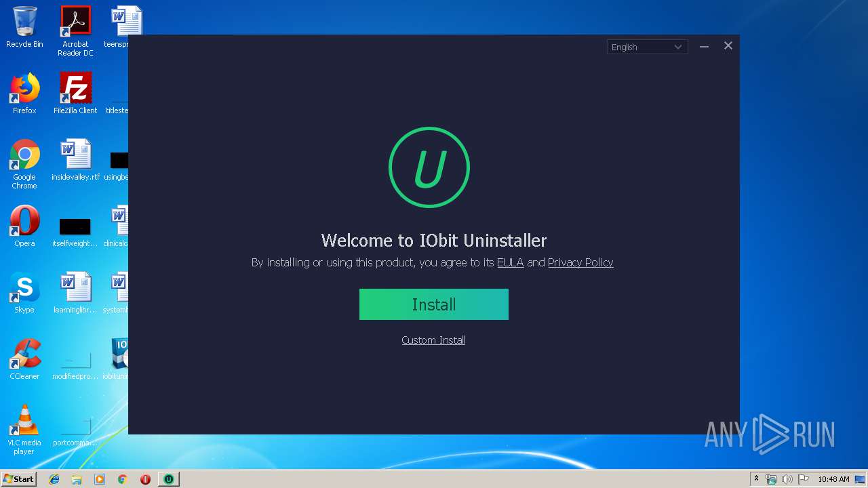
Task: Open the EULA link
Action: tap(511, 262)
